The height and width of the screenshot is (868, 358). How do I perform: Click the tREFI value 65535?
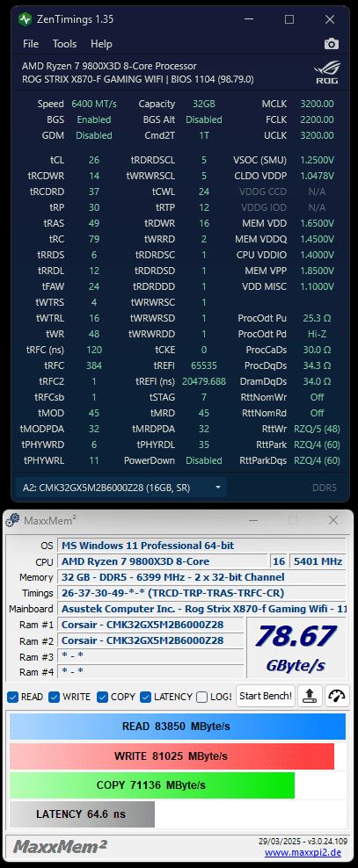(x=204, y=365)
